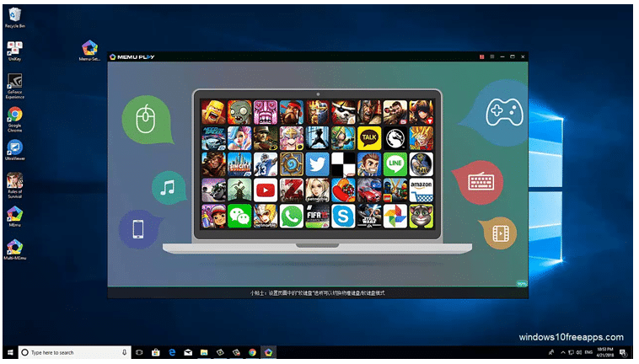
Task: Click the teal music note bubble
Action: pyautogui.click(x=169, y=188)
